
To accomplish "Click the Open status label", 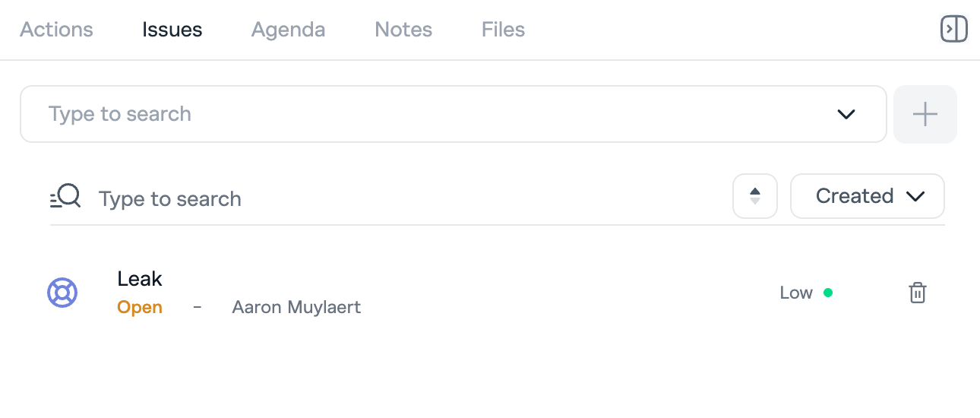I will click(140, 308).
